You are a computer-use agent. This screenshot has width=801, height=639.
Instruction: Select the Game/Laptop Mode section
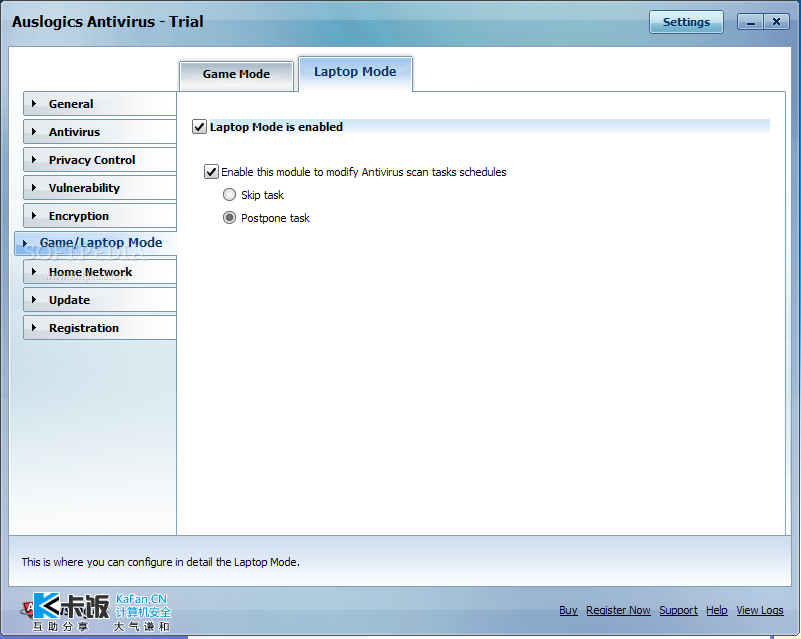(x=96, y=243)
